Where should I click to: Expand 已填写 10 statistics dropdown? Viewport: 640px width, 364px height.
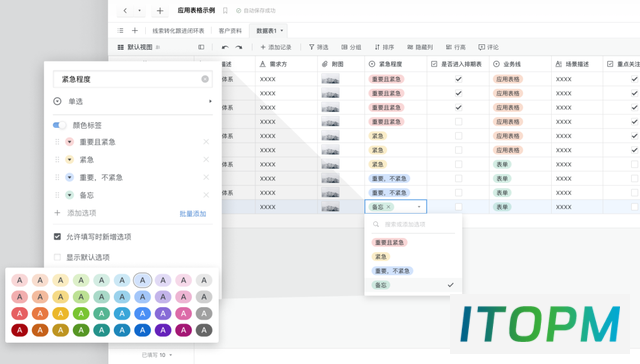pyautogui.click(x=171, y=355)
